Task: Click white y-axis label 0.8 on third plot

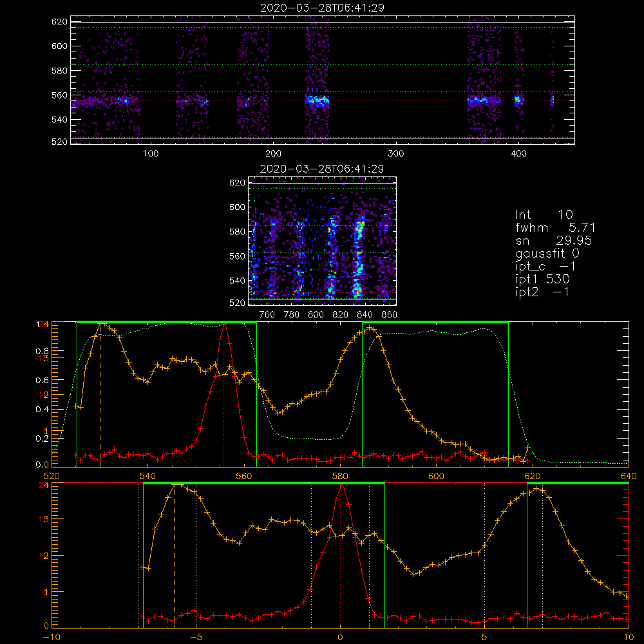Action: point(43,351)
